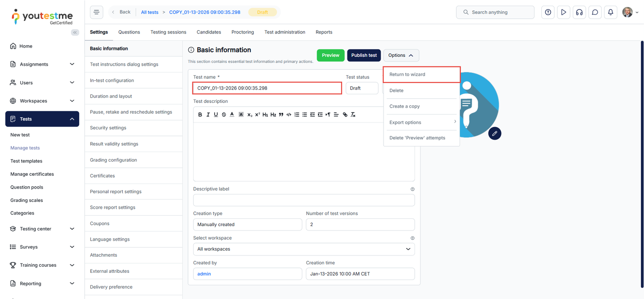Screen dimensions: 644x299
Task: Click the Select workspace info icon
Action: [413, 238]
